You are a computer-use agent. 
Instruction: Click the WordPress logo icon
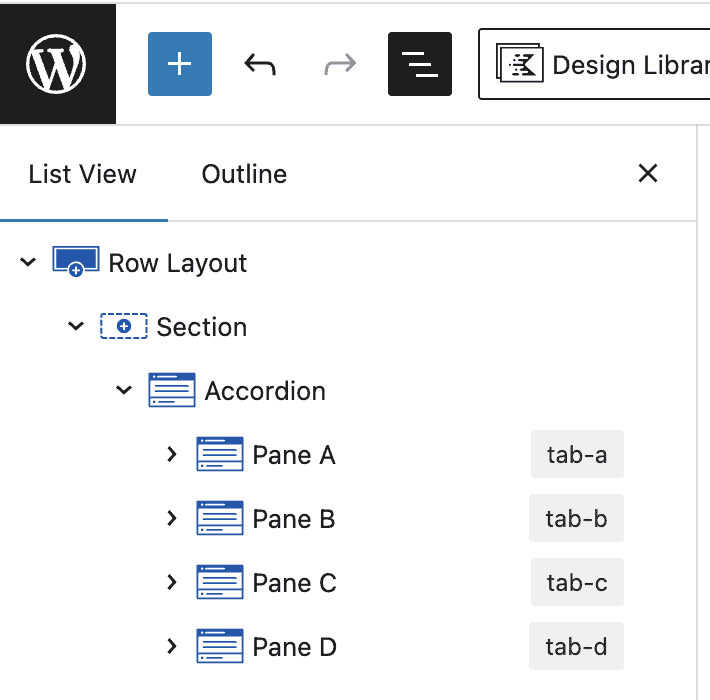(x=57, y=64)
